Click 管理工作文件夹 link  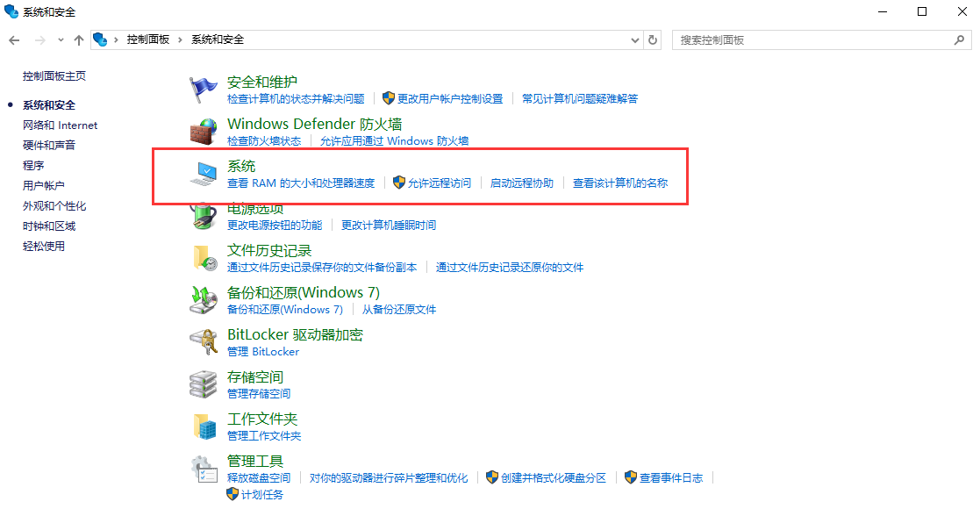(264, 435)
